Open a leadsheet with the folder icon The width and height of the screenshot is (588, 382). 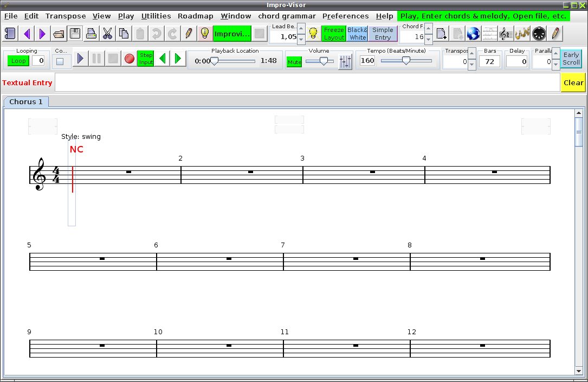(x=59, y=34)
